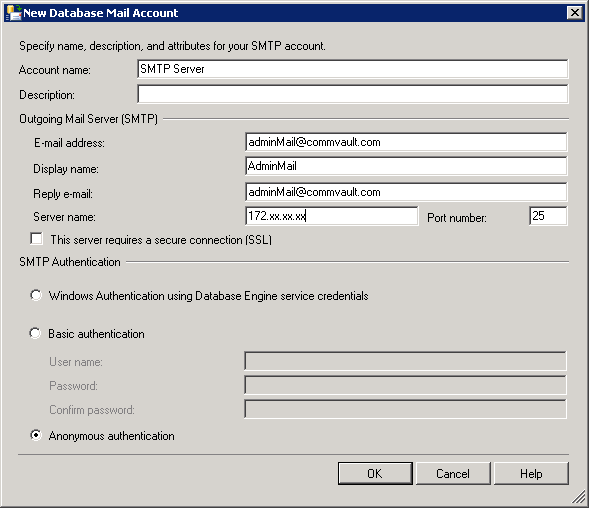Close the New Database Mail Account dialog
The height and width of the screenshot is (508, 589).
pos(574,13)
